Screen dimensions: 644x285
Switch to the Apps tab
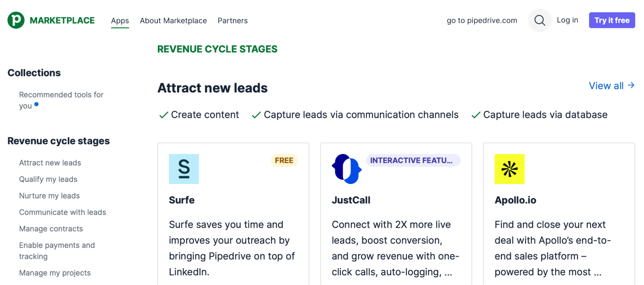point(120,20)
